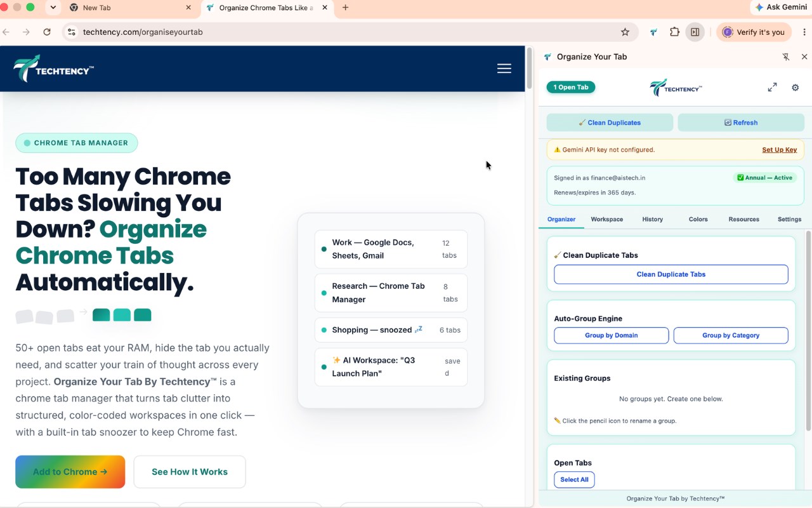Focus the address bar showing techtency.com/organiseyourtab
The height and width of the screenshot is (508, 812).
pos(349,32)
